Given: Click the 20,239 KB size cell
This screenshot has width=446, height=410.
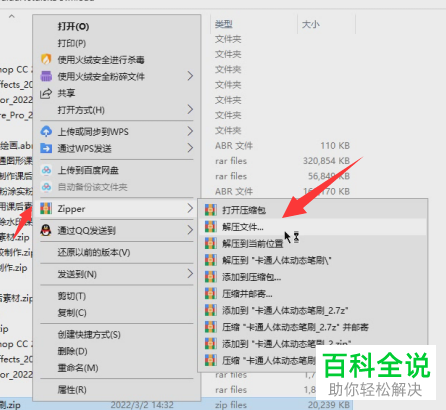Looking at the screenshot, I should pyautogui.click(x=329, y=405).
